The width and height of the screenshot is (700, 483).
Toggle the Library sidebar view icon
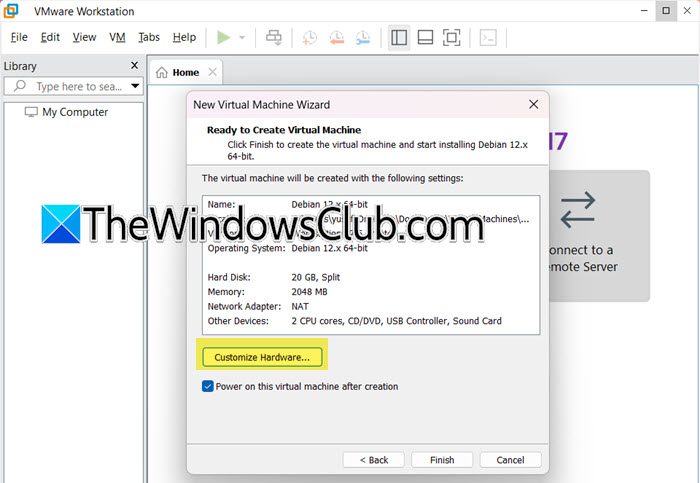pyautogui.click(x=399, y=37)
